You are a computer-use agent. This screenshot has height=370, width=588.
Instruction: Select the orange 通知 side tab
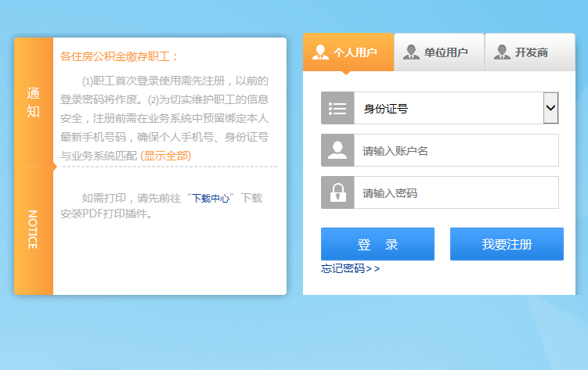tap(34, 102)
